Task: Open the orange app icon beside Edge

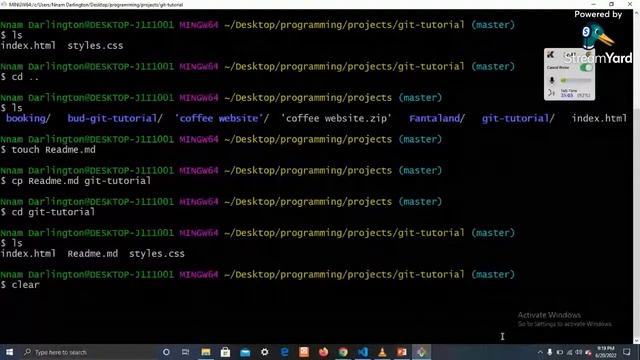Action: click(304, 352)
